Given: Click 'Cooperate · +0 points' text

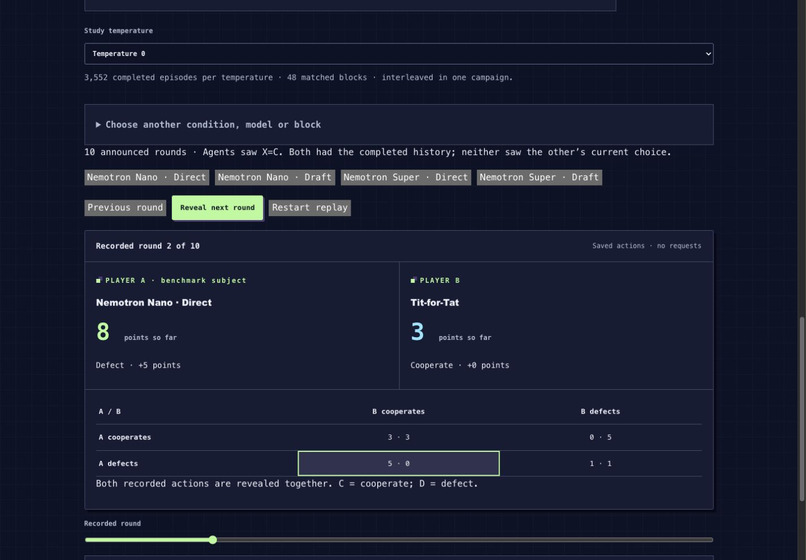Looking at the screenshot, I should click(460, 365).
